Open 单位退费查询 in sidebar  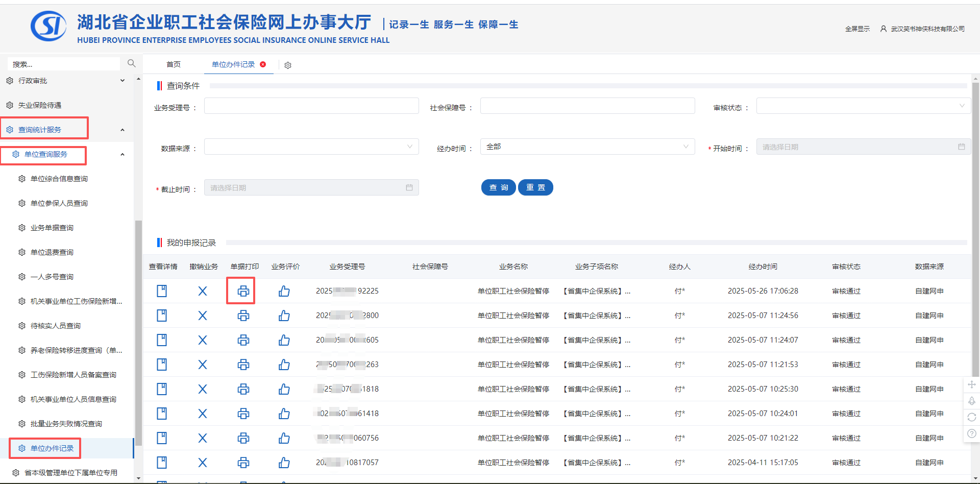click(52, 252)
